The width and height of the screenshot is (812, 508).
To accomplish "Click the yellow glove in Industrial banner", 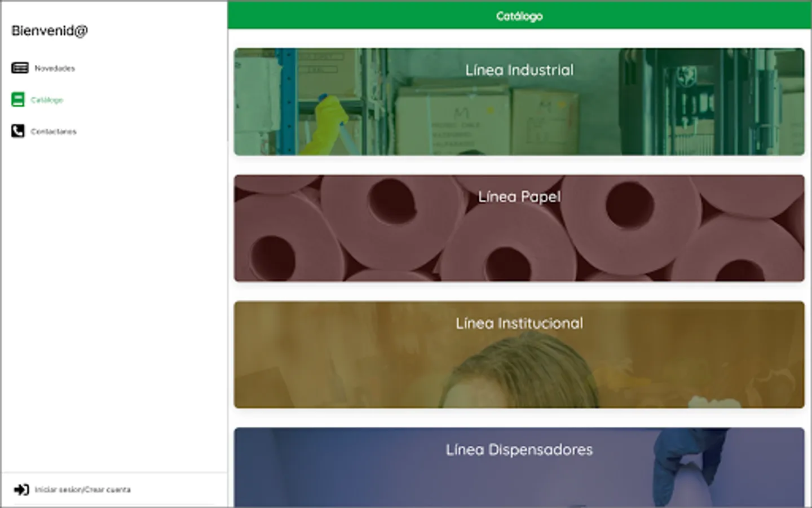I will click(x=325, y=125).
